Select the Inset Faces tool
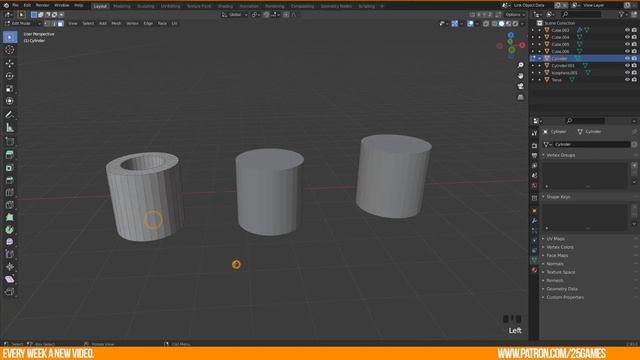The width and height of the screenshot is (640, 360). 10,168
